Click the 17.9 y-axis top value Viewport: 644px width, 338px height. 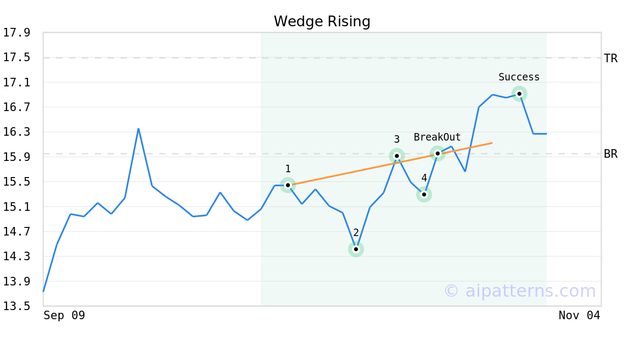point(16,33)
